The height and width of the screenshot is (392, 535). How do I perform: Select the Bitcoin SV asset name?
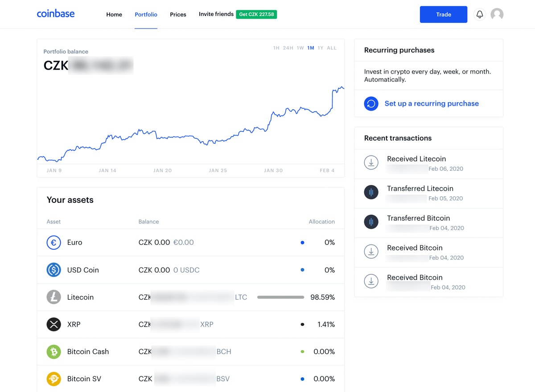click(x=84, y=379)
